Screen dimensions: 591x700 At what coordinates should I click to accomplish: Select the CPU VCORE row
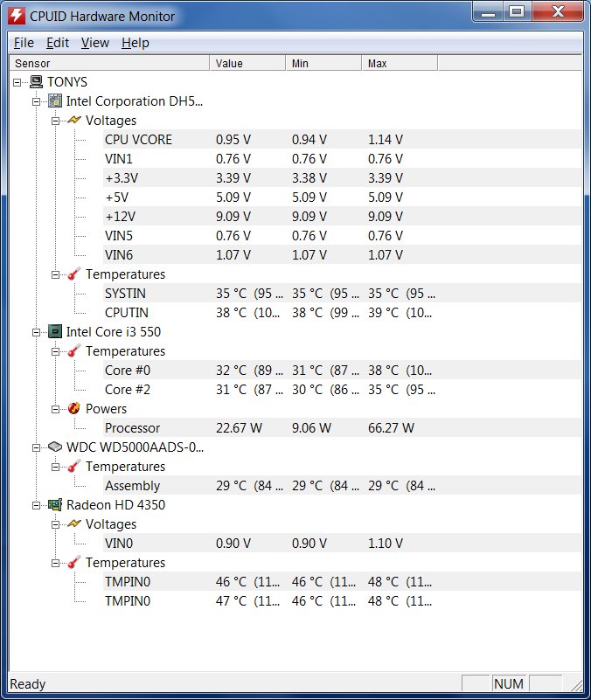(x=342, y=139)
